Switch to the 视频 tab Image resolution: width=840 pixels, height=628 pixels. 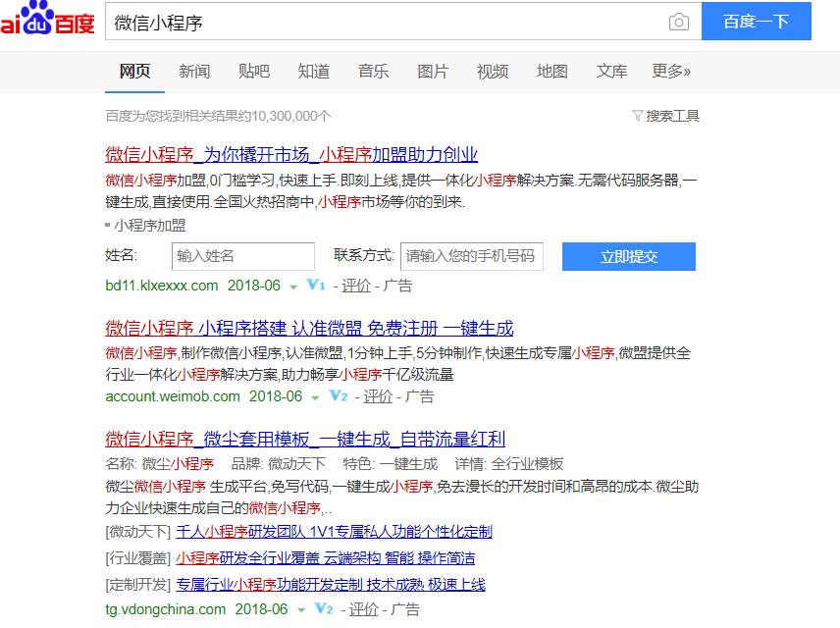pyautogui.click(x=493, y=71)
